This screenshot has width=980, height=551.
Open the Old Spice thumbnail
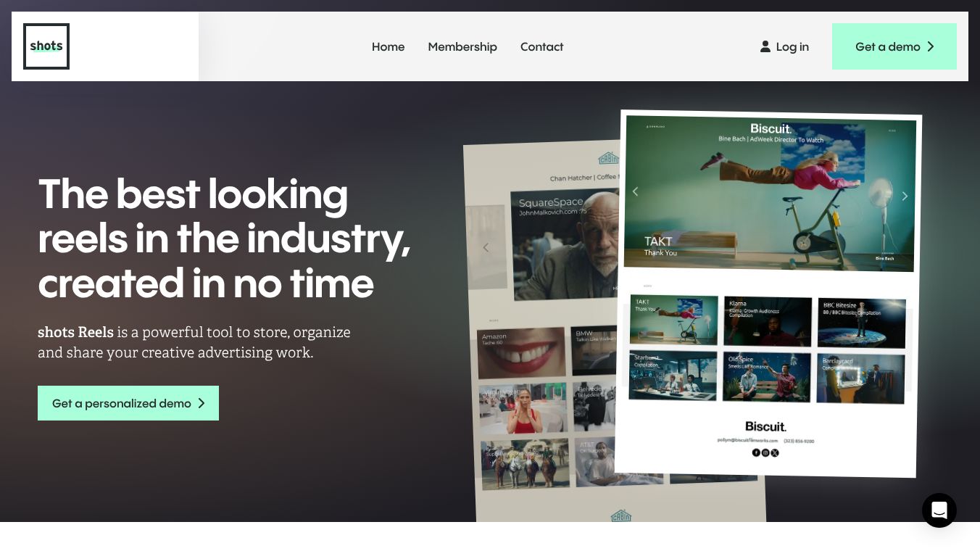767,377
